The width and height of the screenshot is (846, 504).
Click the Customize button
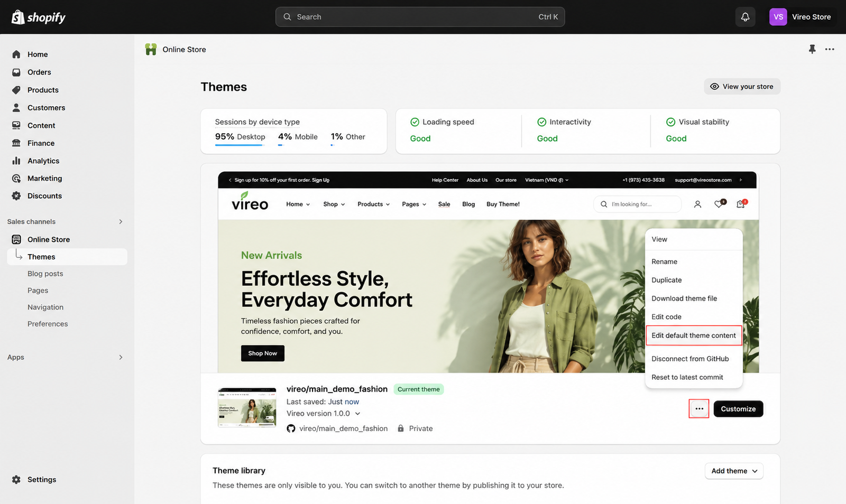[x=738, y=409]
